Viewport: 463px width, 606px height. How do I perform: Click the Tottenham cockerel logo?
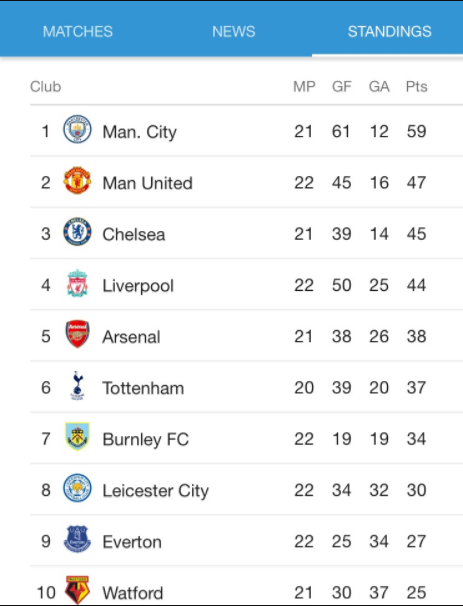pos(77,386)
